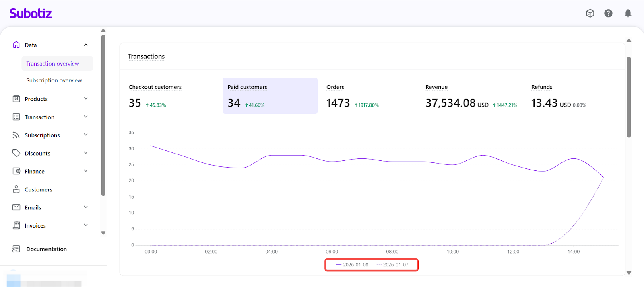Image resolution: width=644 pixels, height=287 pixels.
Task: Click the Subscriptions feed icon
Action: pos(16,135)
